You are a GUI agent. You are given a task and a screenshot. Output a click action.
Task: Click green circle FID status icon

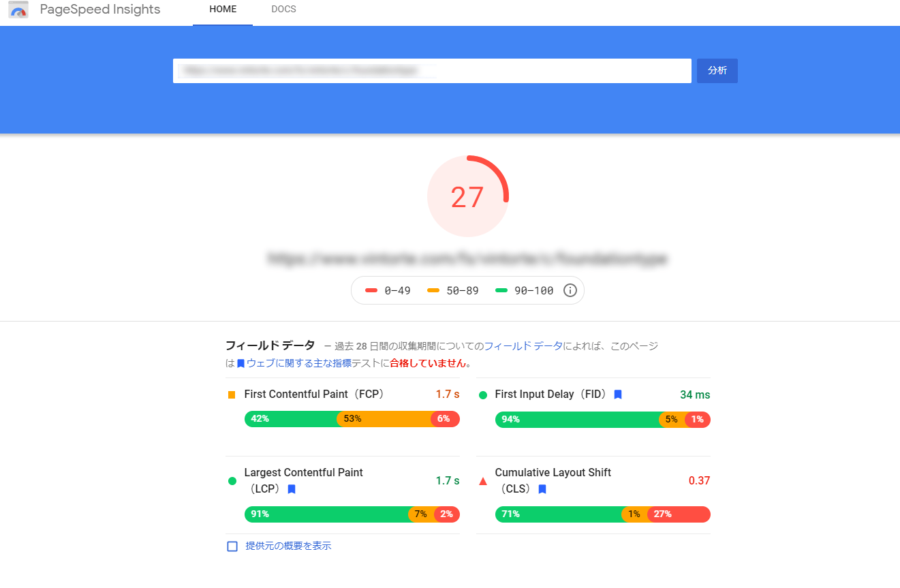pyautogui.click(x=483, y=394)
